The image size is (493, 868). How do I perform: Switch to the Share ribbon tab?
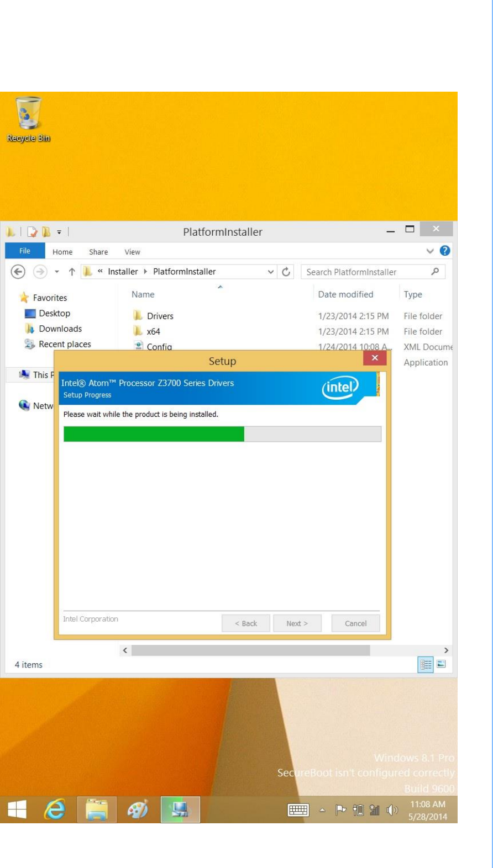click(98, 252)
